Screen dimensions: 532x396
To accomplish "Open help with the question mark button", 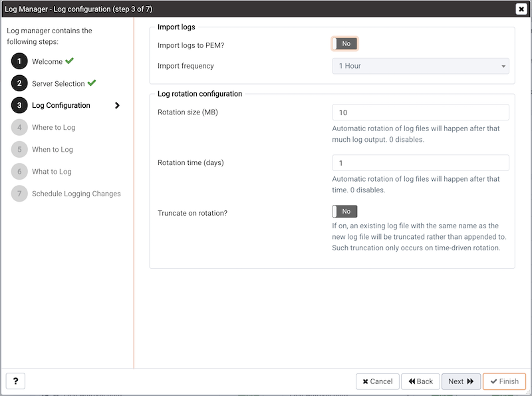I will [15, 381].
